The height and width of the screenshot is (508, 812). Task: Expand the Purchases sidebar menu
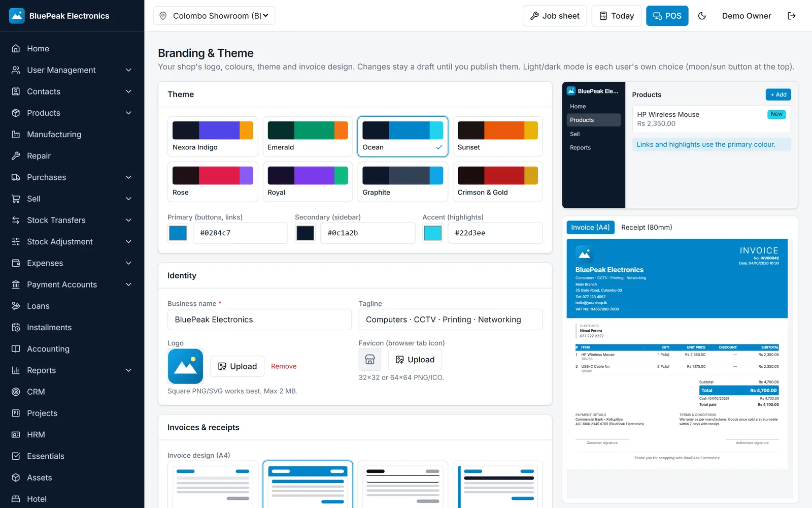72,177
